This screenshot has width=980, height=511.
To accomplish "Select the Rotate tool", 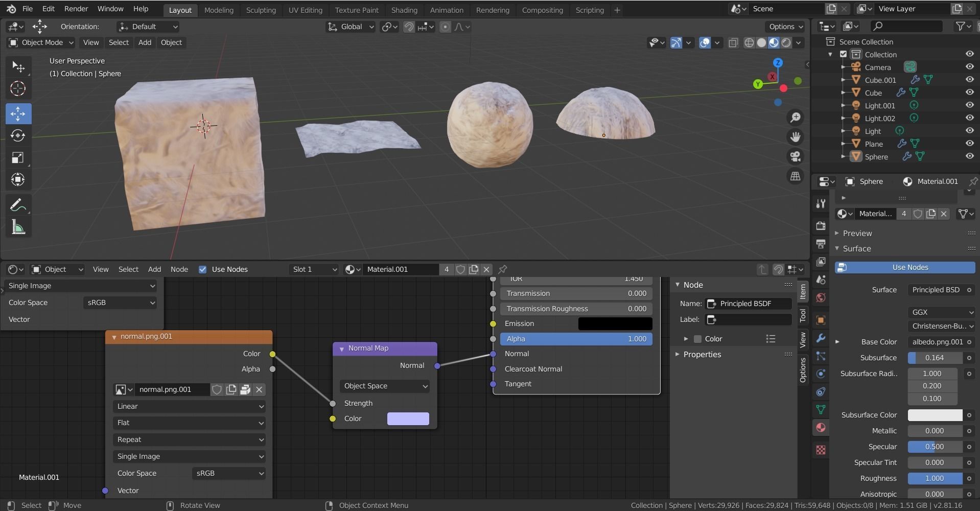I will 18,135.
